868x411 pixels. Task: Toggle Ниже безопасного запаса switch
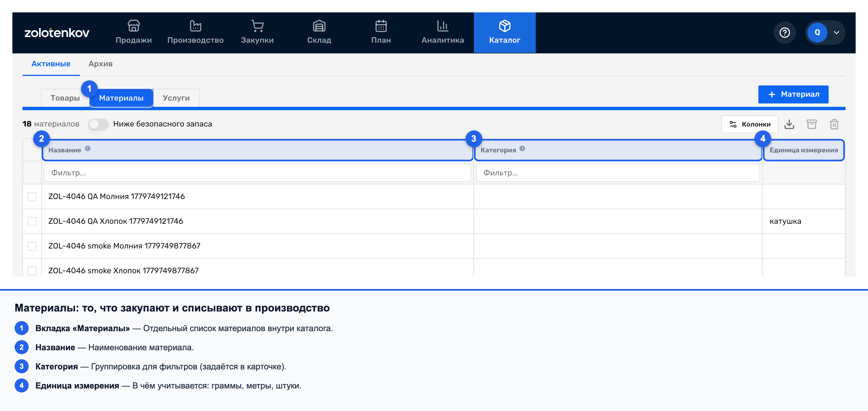point(98,124)
